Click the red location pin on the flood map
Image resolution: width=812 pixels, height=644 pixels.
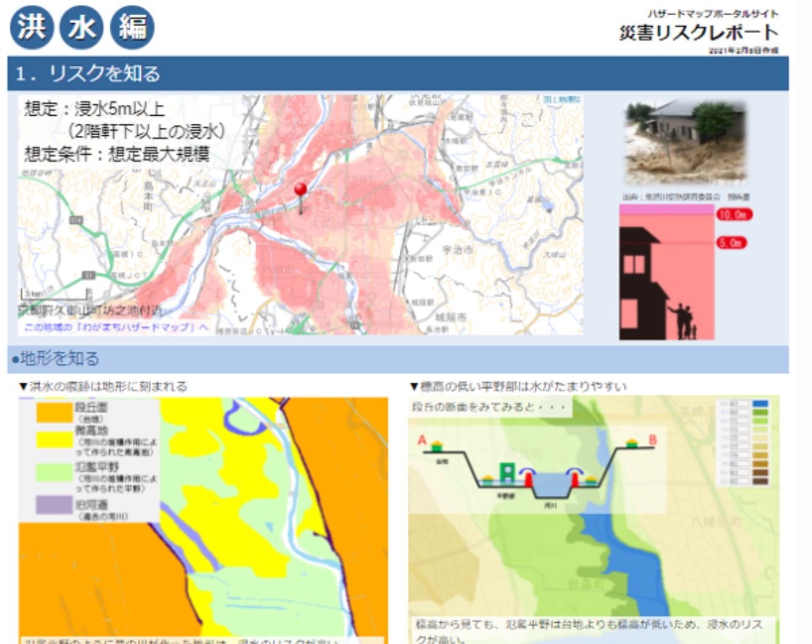tap(301, 191)
